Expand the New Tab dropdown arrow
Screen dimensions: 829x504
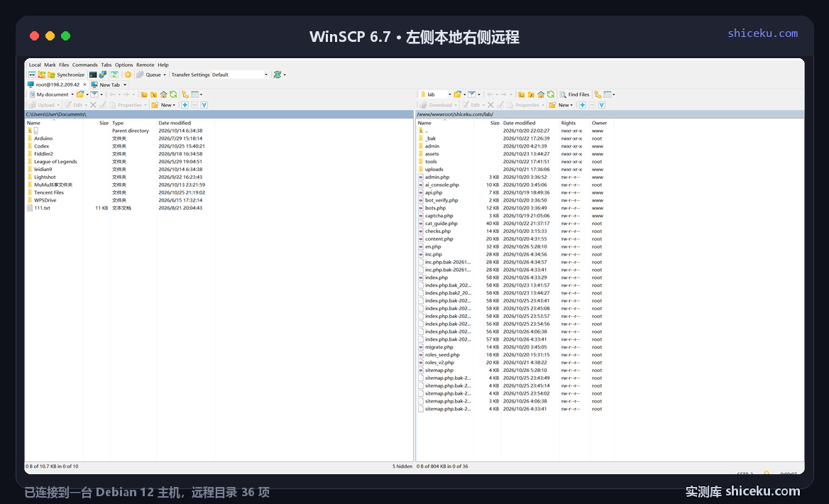click(x=125, y=84)
